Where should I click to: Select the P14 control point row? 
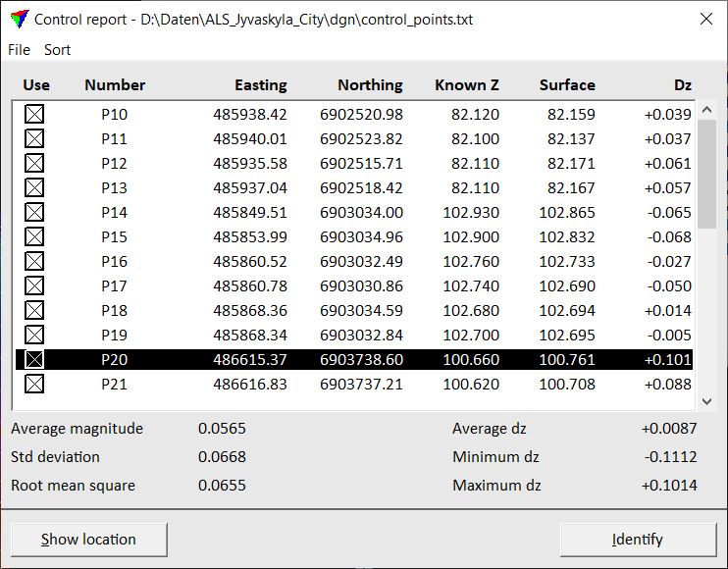click(115, 213)
